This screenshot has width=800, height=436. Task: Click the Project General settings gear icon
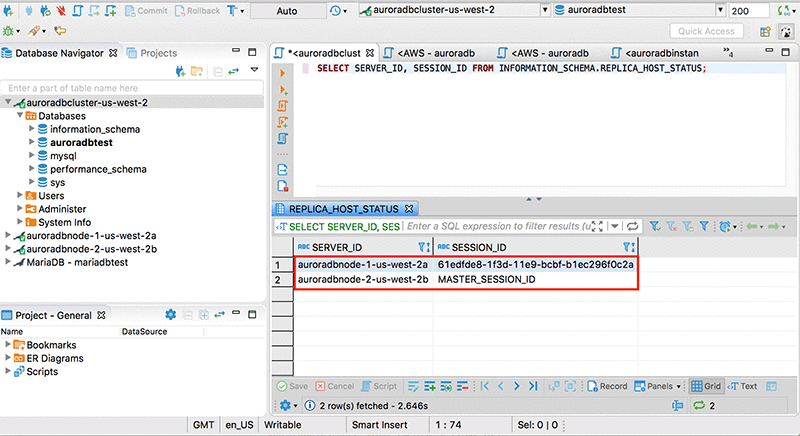[170, 315]
